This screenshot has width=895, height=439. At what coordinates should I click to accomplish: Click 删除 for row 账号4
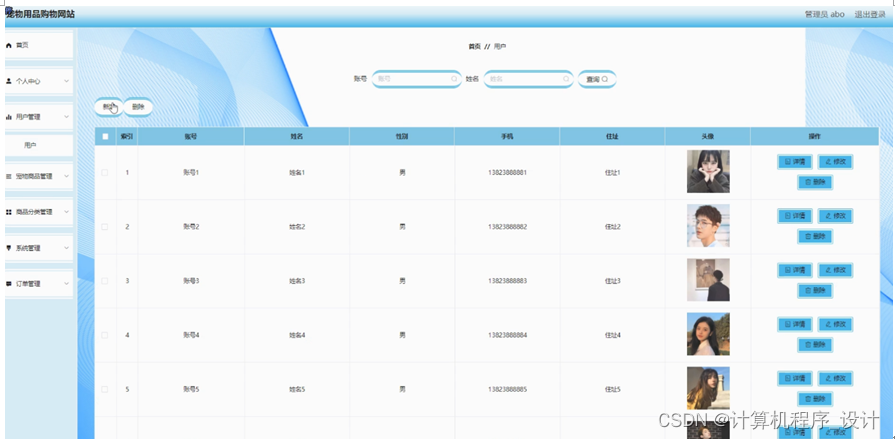pyautogui.click(x=815, y=345)
